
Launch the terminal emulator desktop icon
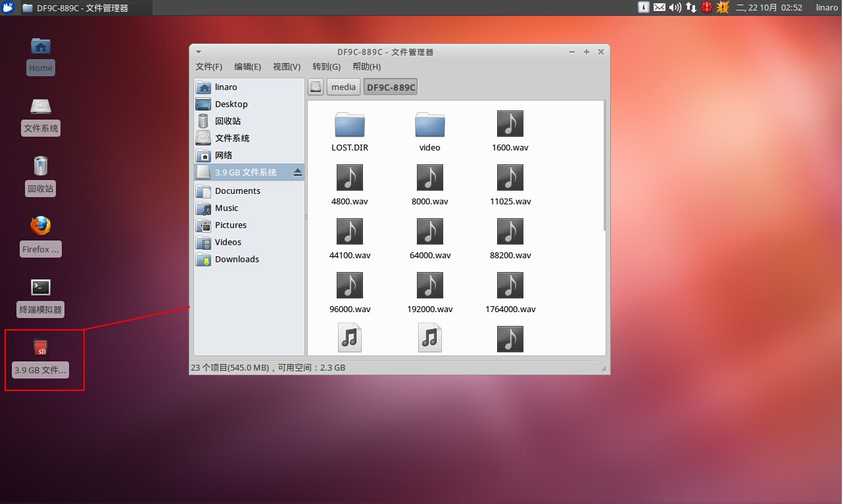click(x=41, y=288)
